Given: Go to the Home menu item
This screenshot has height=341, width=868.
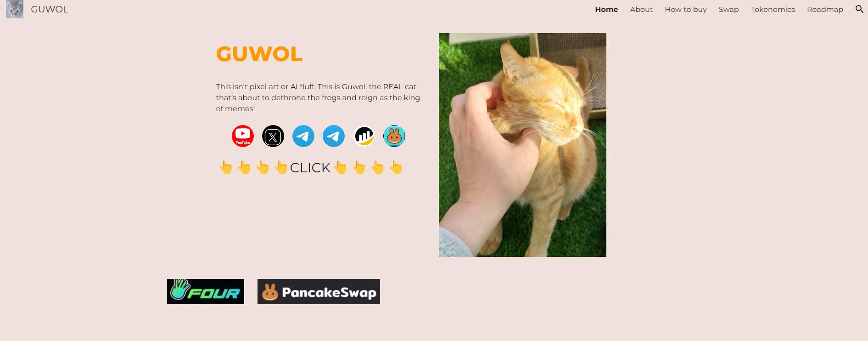Looking at the screenshot, I should [606, 9].
